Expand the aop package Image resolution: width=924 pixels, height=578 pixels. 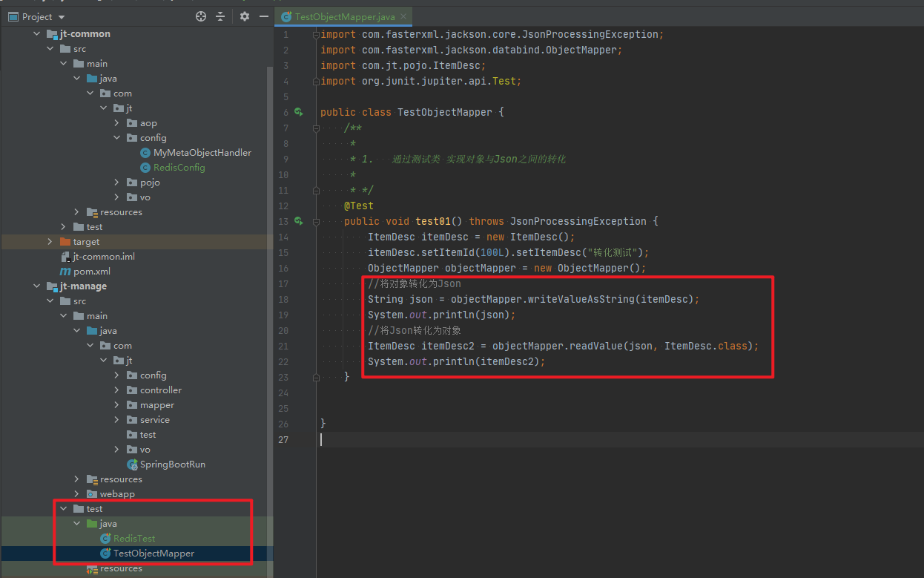tap(116, 123)
